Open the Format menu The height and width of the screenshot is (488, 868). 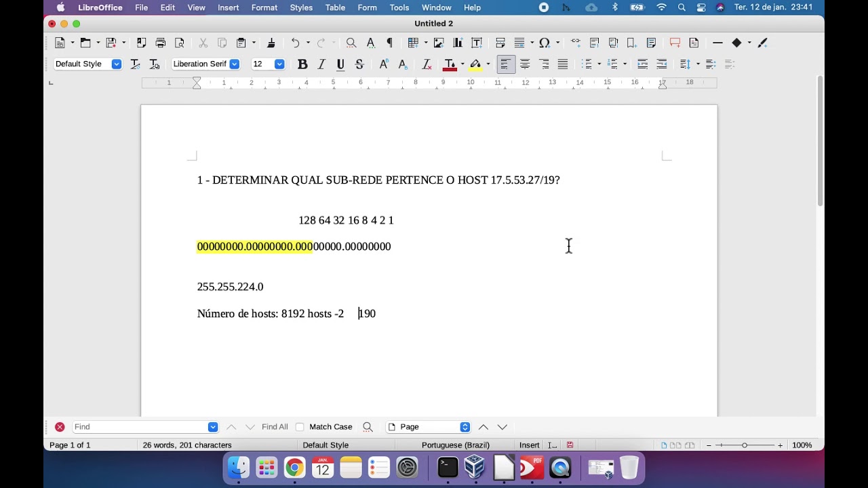pos(264,7)
